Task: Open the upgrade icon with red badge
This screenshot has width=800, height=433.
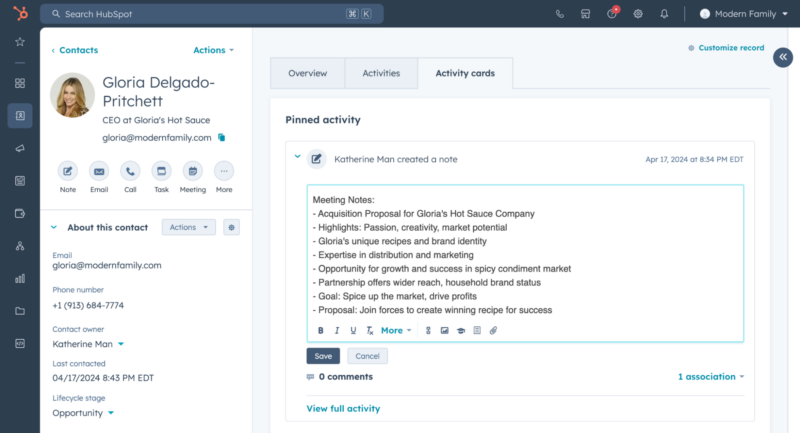Action: tap(612, 13)
